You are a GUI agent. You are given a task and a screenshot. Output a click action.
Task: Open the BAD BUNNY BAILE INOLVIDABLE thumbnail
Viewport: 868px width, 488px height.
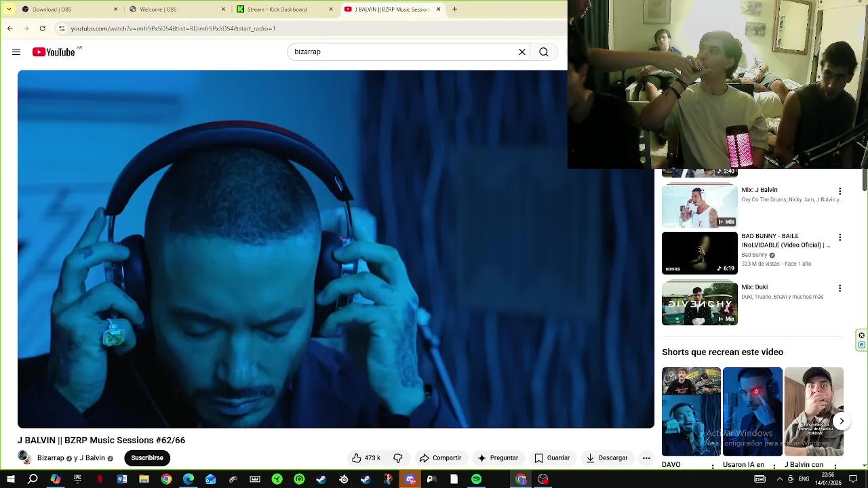[x=700, y=253]
